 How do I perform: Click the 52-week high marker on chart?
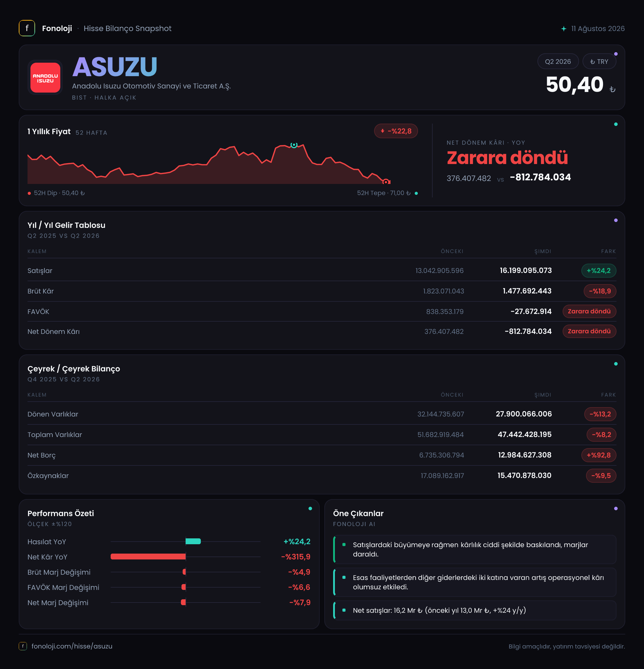coord(294,145)
